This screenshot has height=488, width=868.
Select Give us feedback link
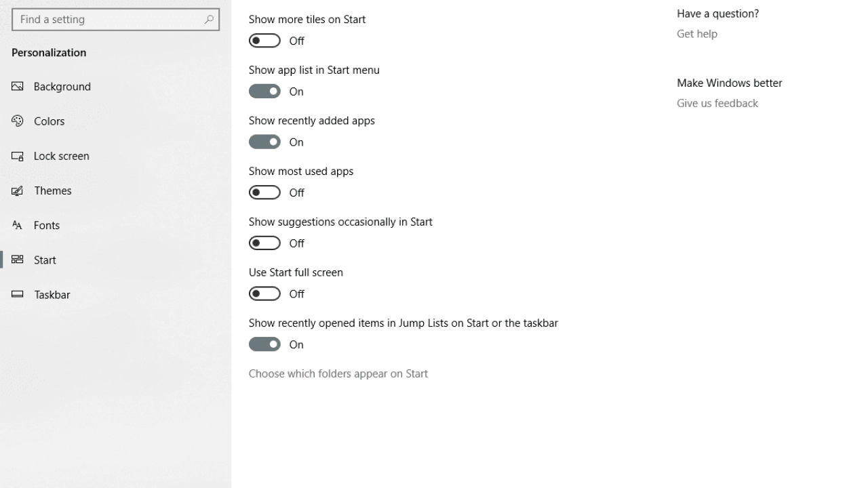(x=717, y=103)
